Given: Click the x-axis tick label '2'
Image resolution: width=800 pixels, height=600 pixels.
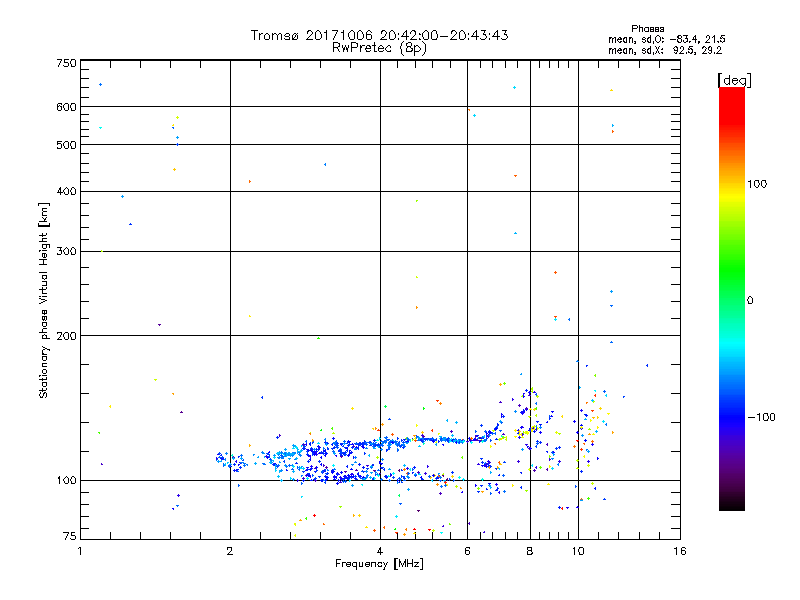Looking at the screenshot, I should pos(230,551).
